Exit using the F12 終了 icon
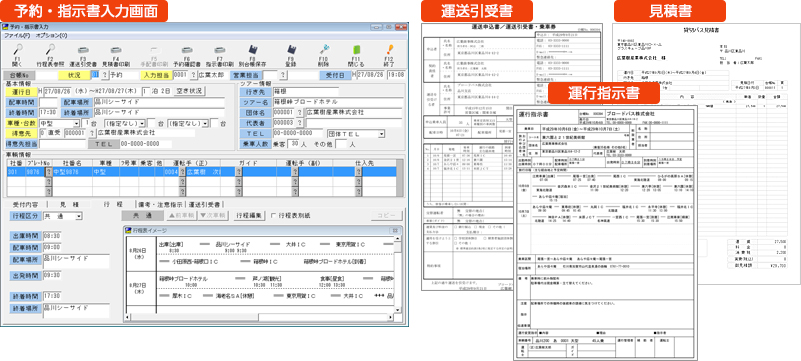Viewport: 801px width, 361px height. tap(390, 51)
